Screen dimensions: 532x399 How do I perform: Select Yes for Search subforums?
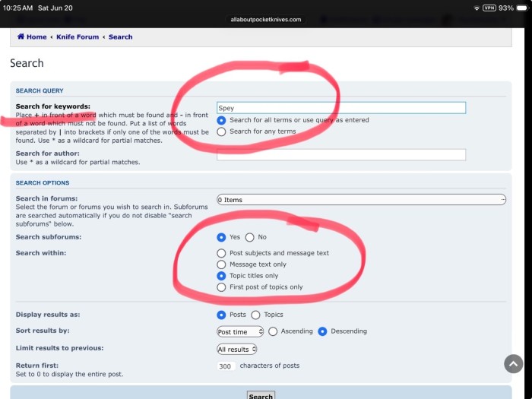[x=221, y=237]
